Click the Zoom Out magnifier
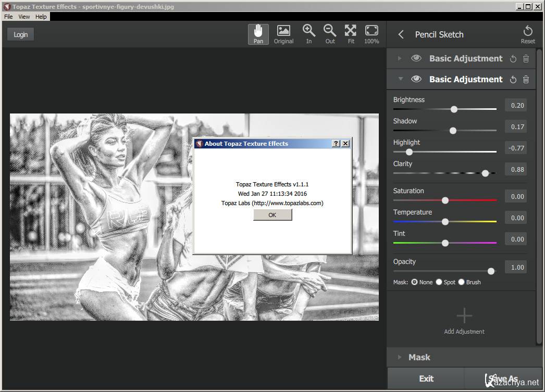Screen dimensions: 545x392 click(x=330, y=34)
